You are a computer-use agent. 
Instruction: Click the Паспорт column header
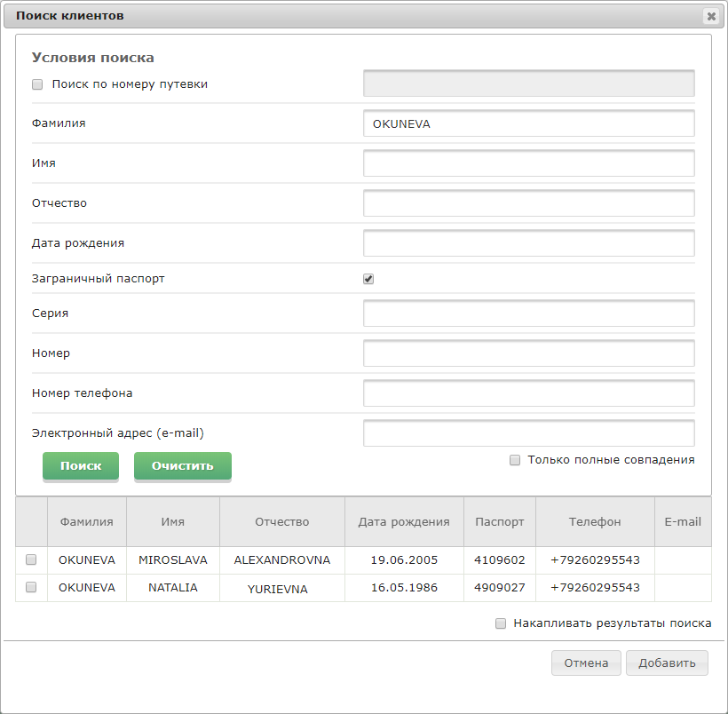pos(500,521)
